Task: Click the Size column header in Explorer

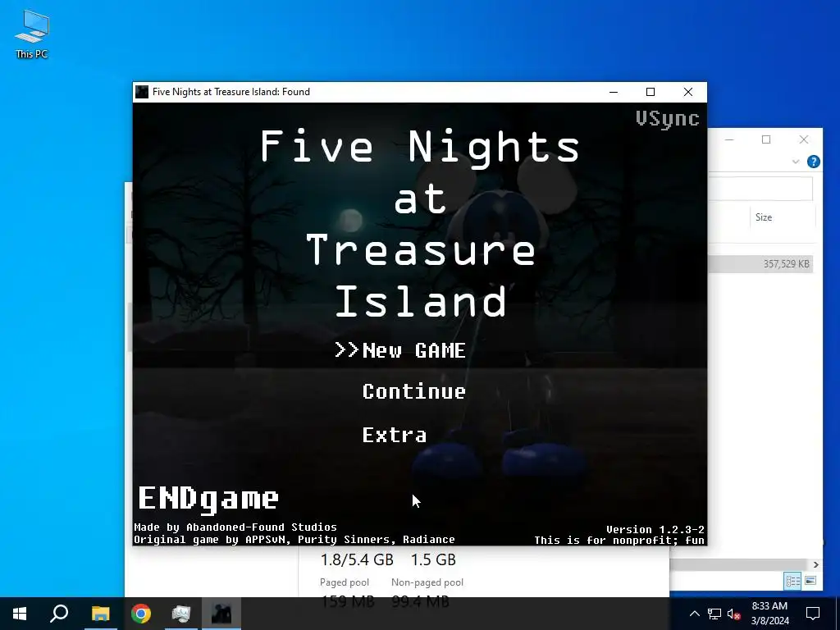Action: click(764, 217)
